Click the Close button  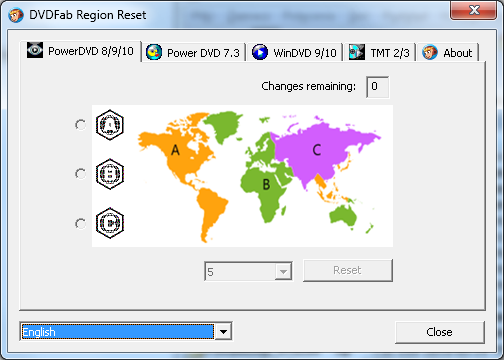point(440,332)
